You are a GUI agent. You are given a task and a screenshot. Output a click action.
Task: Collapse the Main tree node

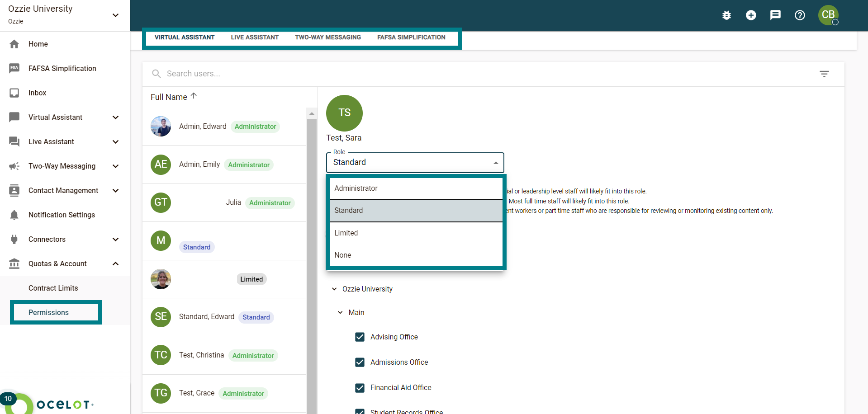340,312
